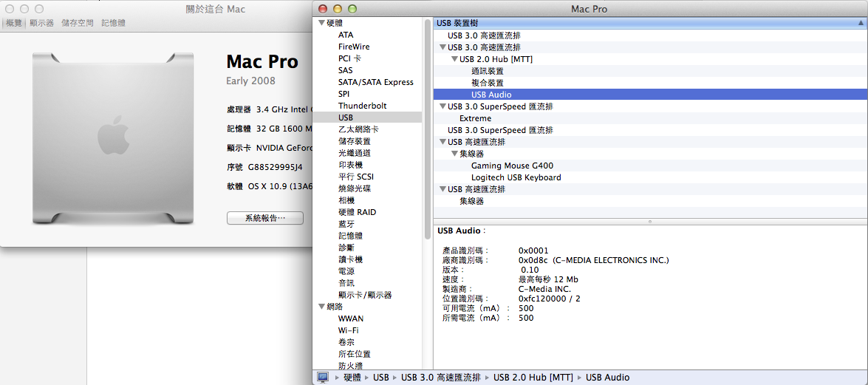Select 讀卡機 in the sidebar

point(350,259)
